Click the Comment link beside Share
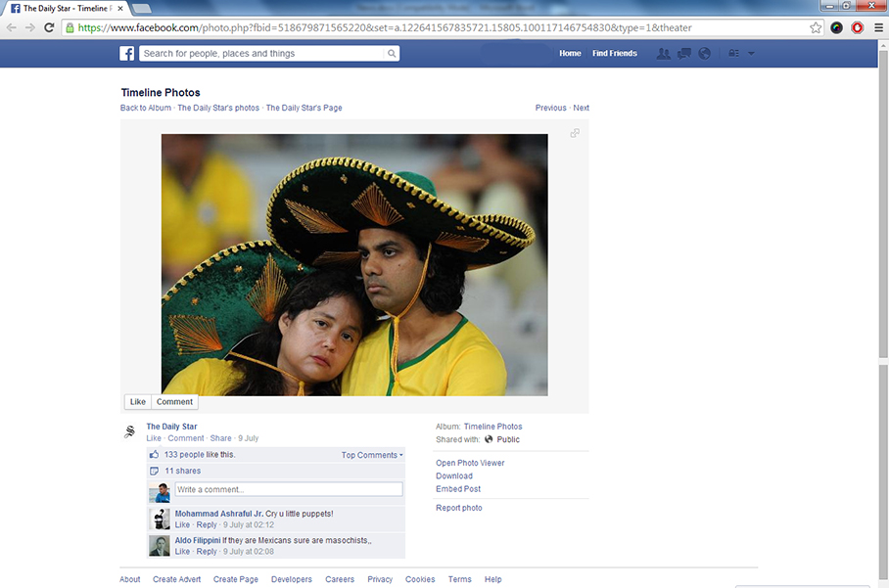 pos(186,438)
